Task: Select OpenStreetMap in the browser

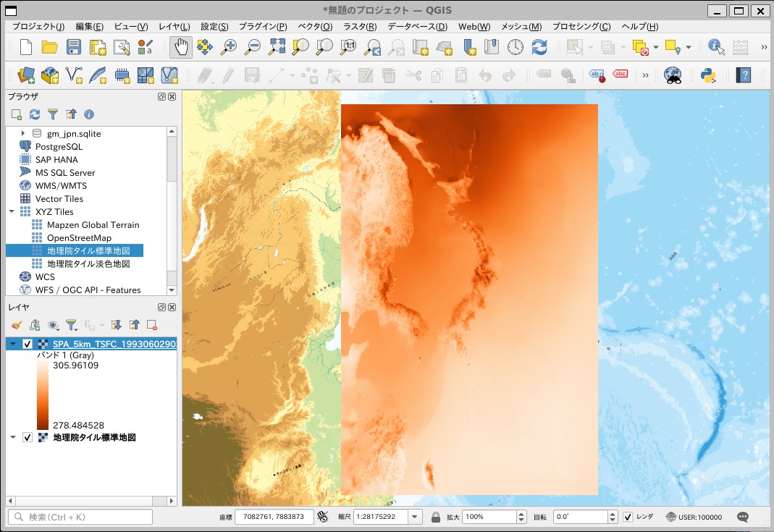Action: click(79, 238)
